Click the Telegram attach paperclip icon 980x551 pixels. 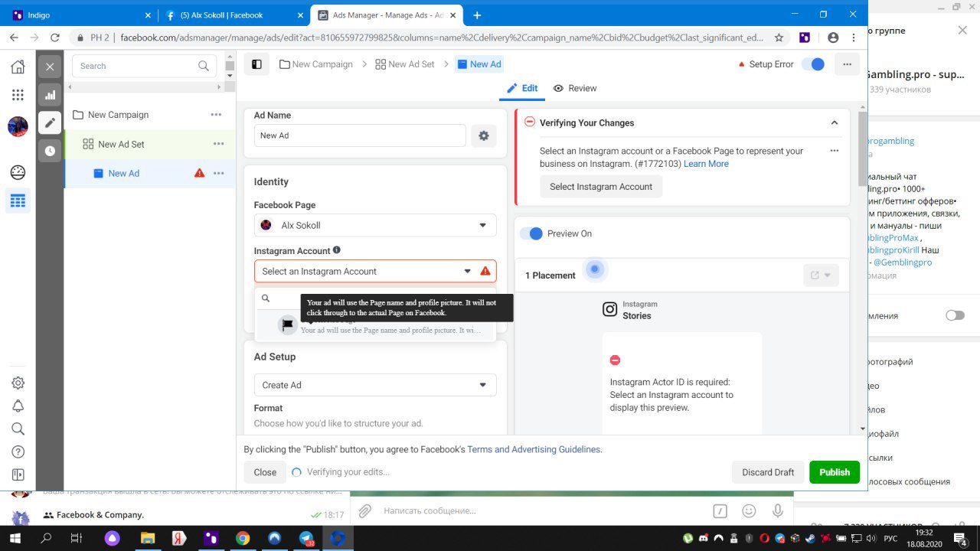(x=365, y=510)
